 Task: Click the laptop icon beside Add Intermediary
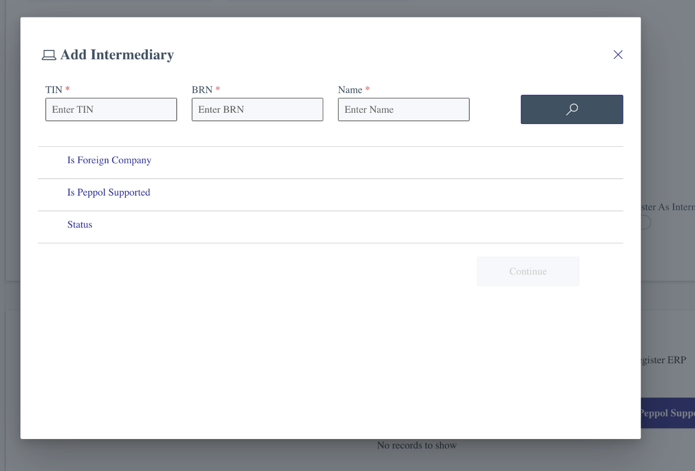coord(49,55)
